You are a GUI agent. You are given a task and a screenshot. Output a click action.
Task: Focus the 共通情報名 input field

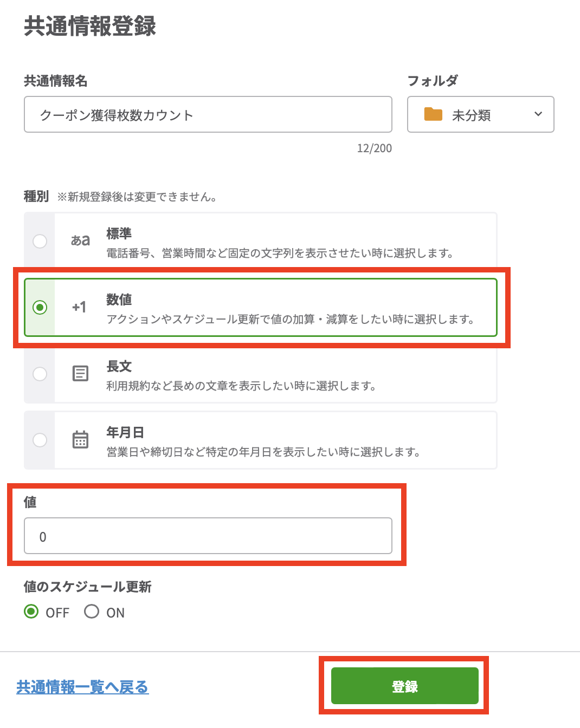coord(208,114)
